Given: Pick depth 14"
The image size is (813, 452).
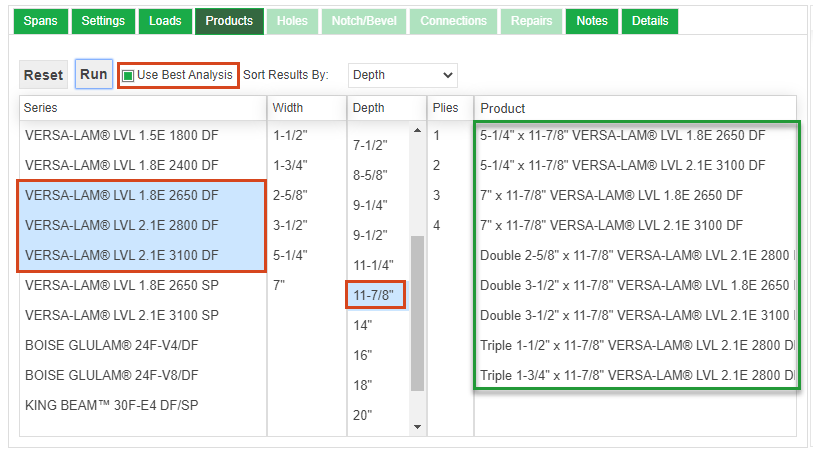Looking at the screenshot, I should click(x=379, y=326).
